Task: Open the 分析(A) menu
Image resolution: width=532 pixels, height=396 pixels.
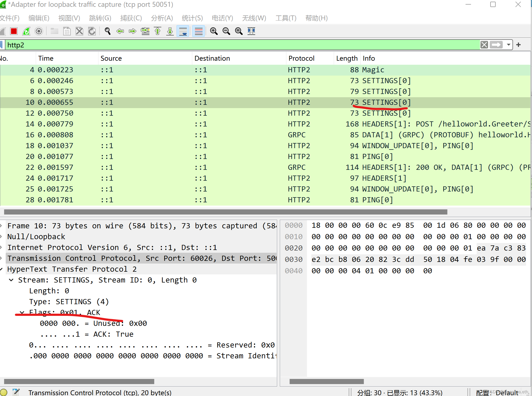Action: 162,18
